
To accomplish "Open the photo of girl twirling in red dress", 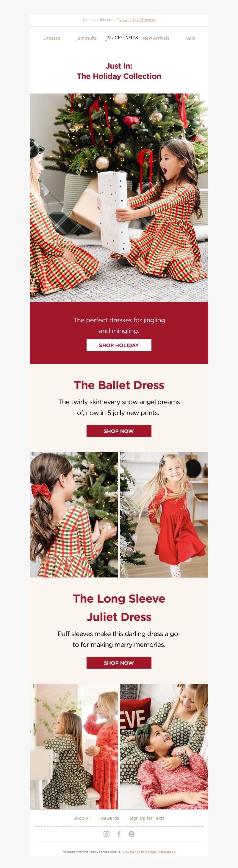I will tap(164, 514).
